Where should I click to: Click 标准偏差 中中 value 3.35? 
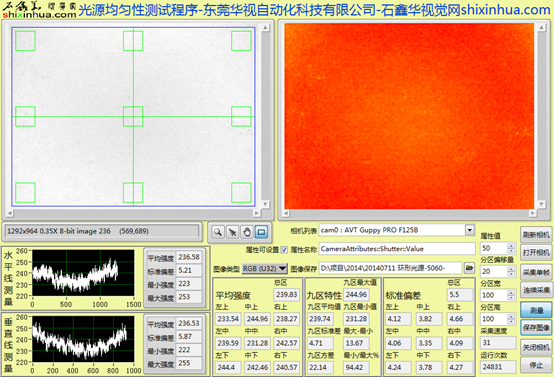coord(429,343)
